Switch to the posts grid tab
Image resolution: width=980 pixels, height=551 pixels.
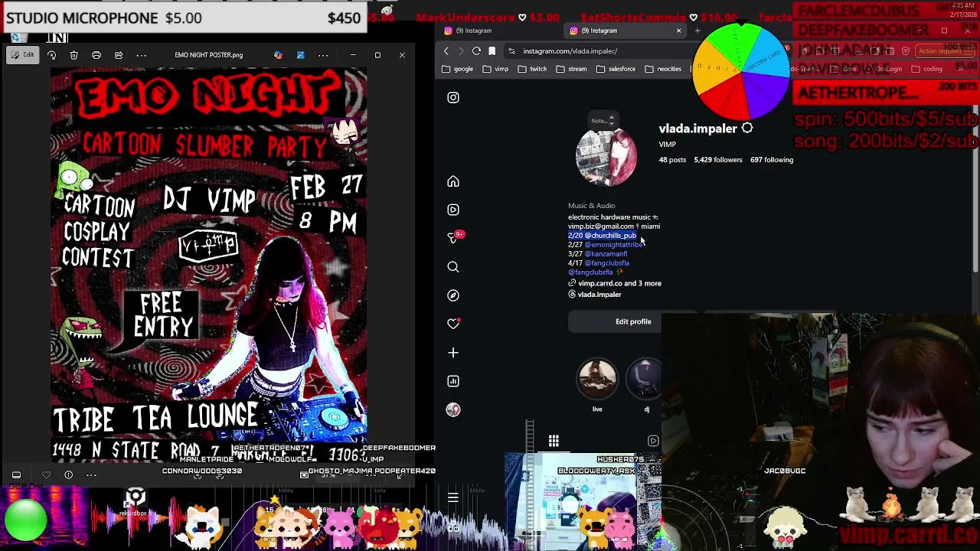click(554, 442)
